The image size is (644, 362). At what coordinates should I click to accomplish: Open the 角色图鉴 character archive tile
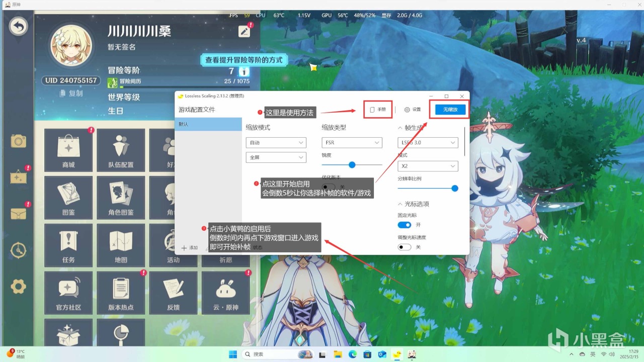(121, 198)
